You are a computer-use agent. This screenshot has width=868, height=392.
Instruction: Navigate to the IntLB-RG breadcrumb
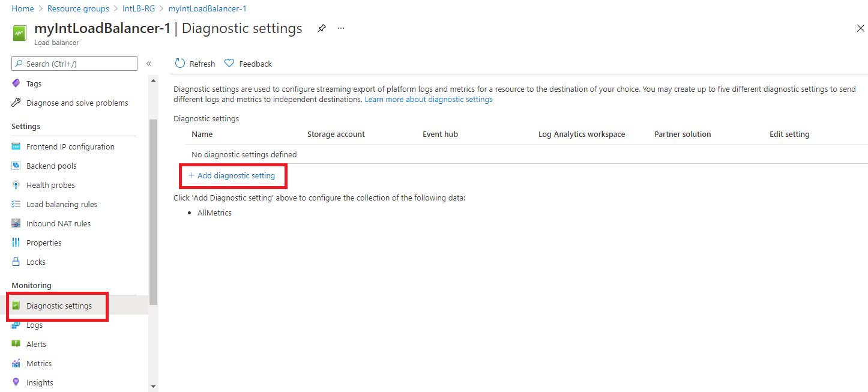pos(139,8)
